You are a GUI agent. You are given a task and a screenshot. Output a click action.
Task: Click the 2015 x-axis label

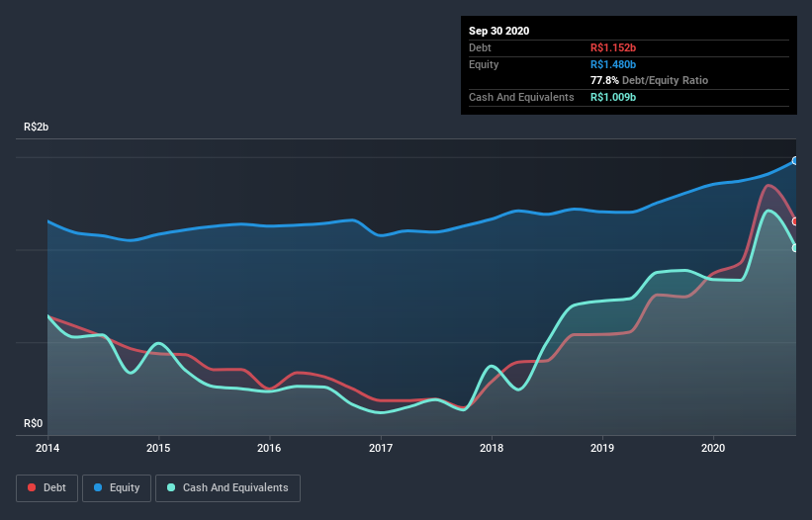(x=158, y=448)
